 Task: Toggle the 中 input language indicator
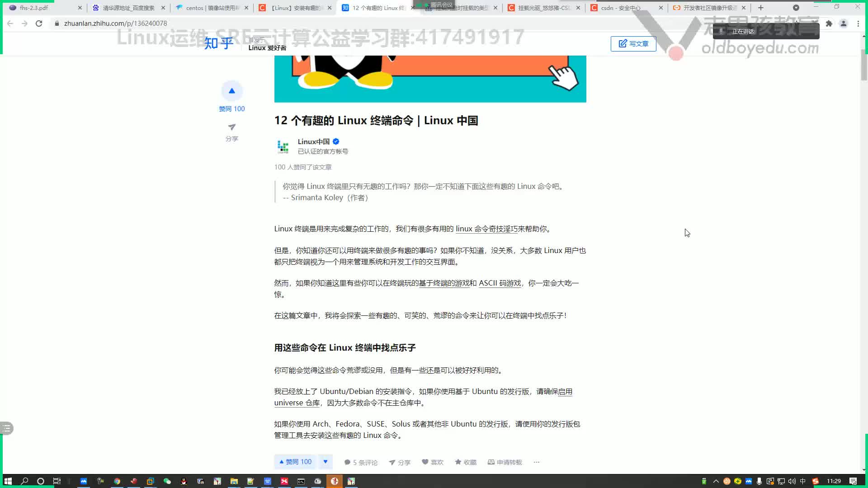803,481
